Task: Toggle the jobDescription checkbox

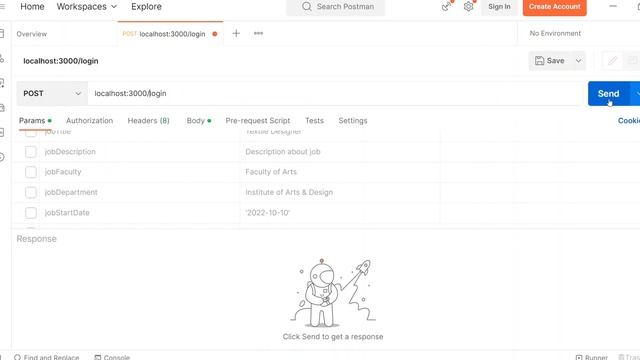Action: [x=31, y=152]
